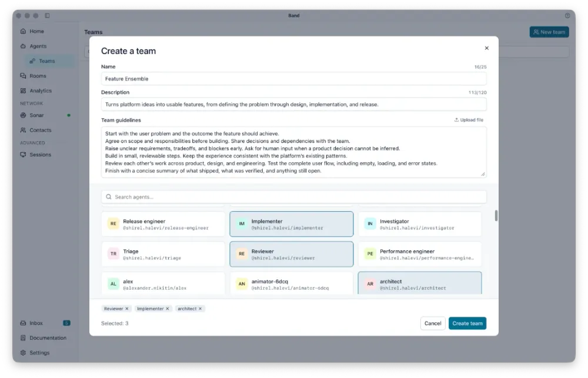Select the Performance engineer agent card
588x378 pixels.
(420, 254)
